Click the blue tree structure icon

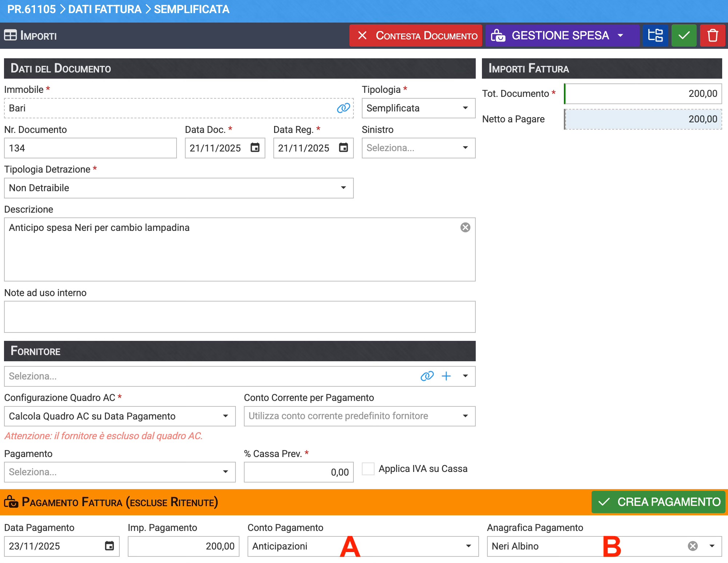click(655, 36)
